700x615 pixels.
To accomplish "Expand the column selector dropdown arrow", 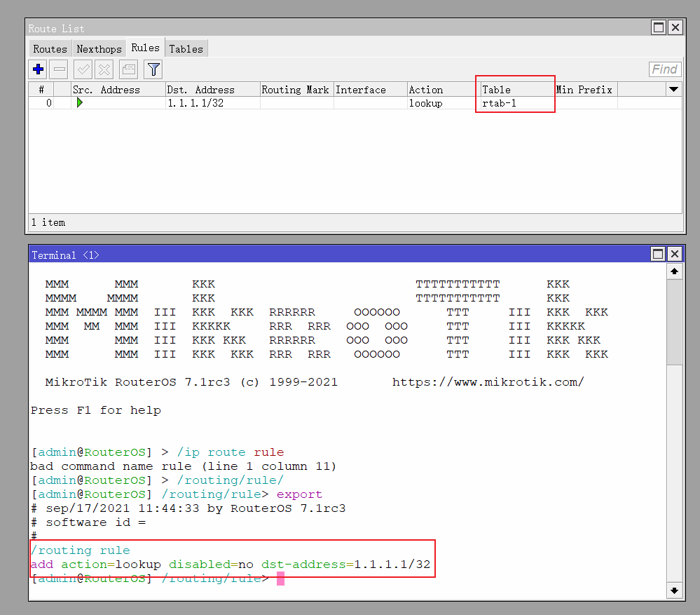I will coord(673,89).
